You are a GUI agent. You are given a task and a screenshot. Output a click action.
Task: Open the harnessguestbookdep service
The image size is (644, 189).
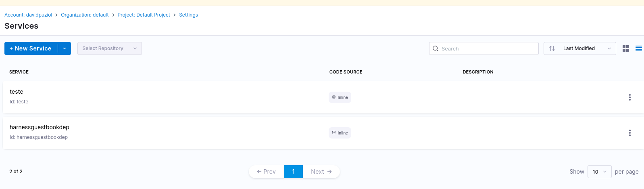(x=40, y=127)
